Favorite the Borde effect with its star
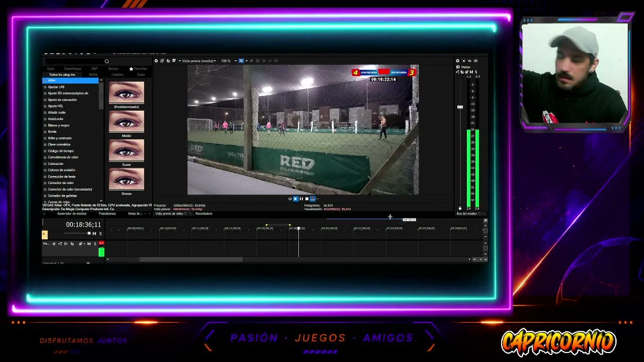This screenshot has height=362, width=644. point(45,132)
